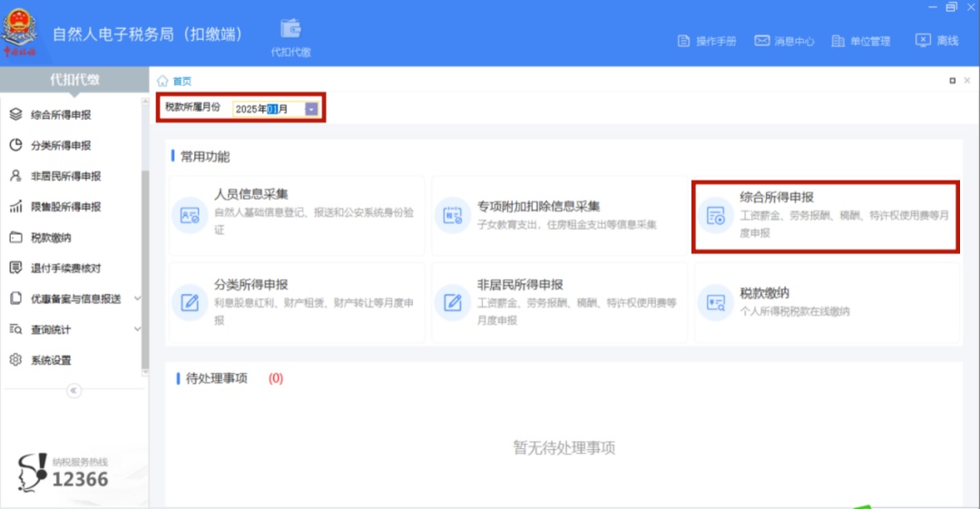The height and width of the screenshot is (509, 980).
Task: Collapse sidebar with double-chevron button
Action: 73,391
